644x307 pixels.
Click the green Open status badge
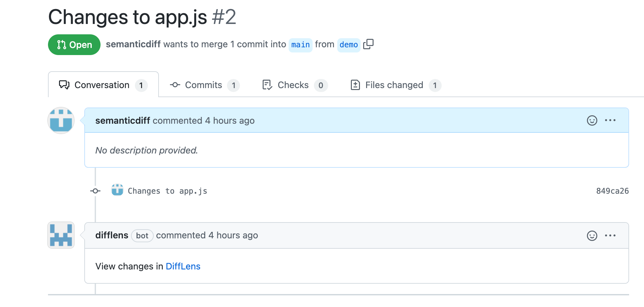pos(74,45)
